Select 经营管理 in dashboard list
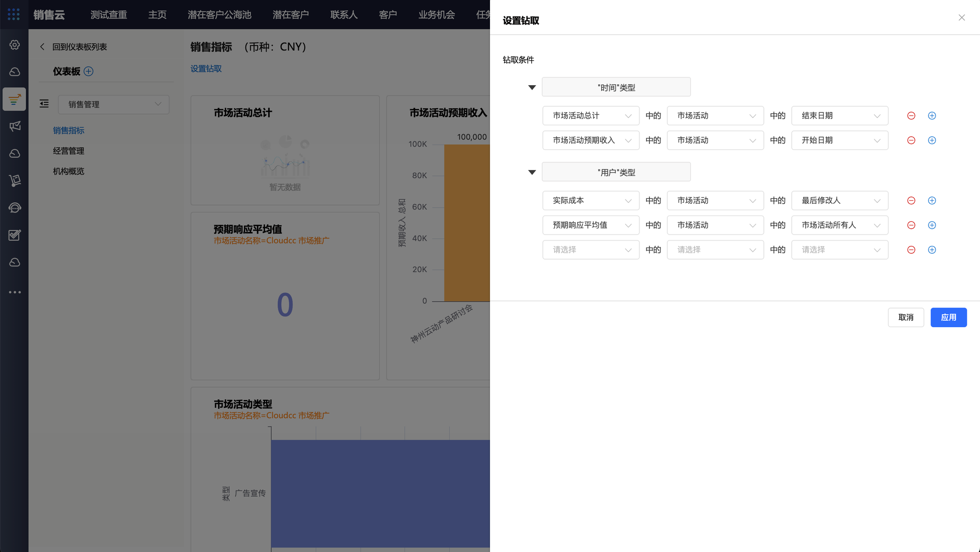The height and width of the screenshot is (552, 980). 69,151
